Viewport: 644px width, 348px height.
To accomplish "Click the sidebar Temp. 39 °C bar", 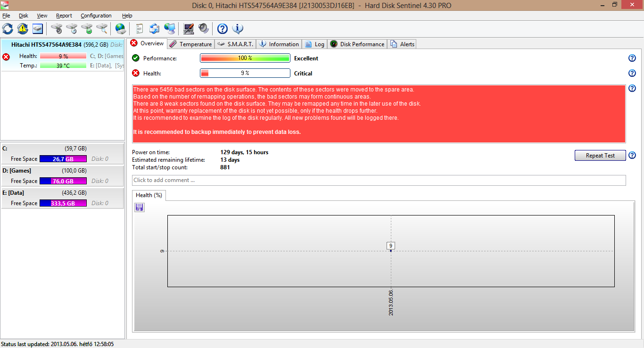I will (63, 66).
